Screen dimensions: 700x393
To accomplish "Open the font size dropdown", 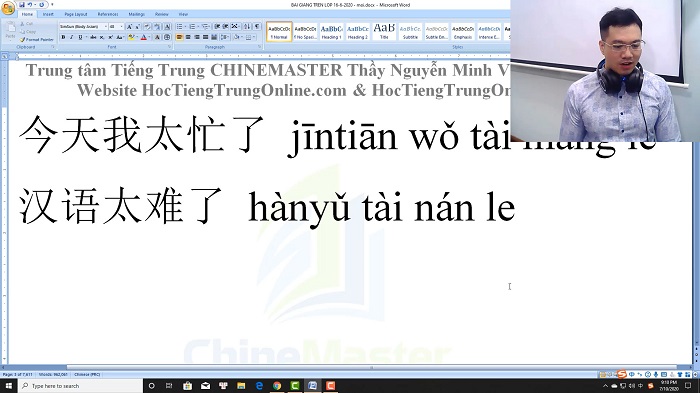I will (x=121, y=27).
